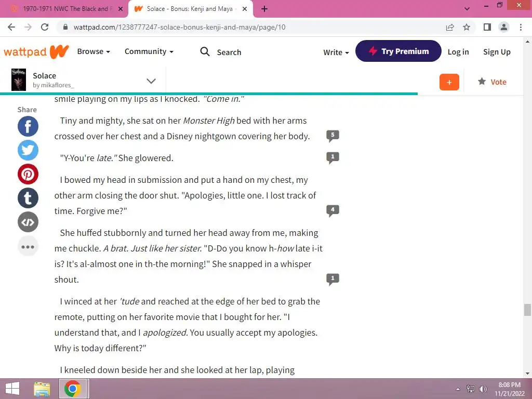
Task: Open File Explorer from the taskbar
Action: pyautogui.click(x=42, y=389)
